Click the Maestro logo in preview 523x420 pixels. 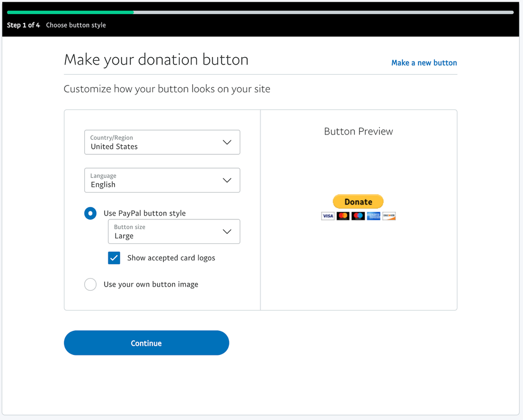click(358, 216)
